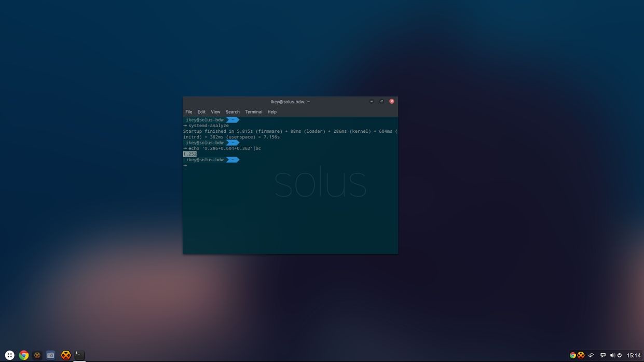Launch Google Chrome from the taskbar
Viewport: 644px width, 362px height.
point(23,355)
